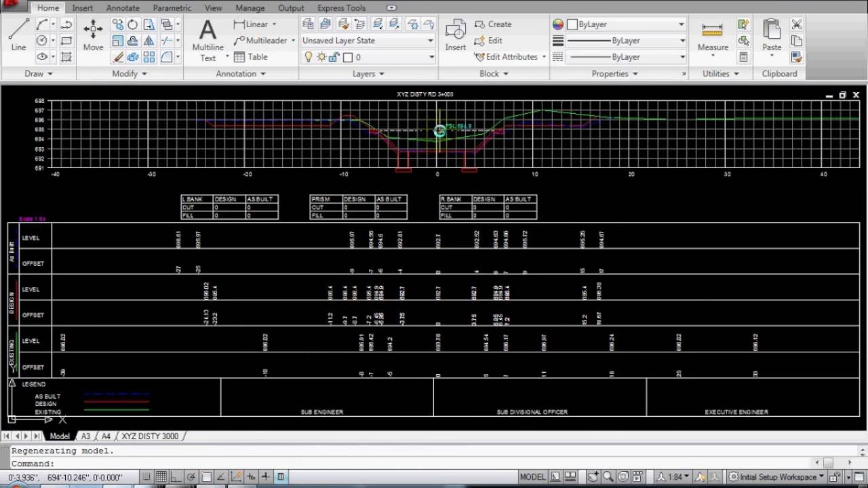Open the Manage ribbon tab
The image size is (868, 488).
click(x=250, y=8)
